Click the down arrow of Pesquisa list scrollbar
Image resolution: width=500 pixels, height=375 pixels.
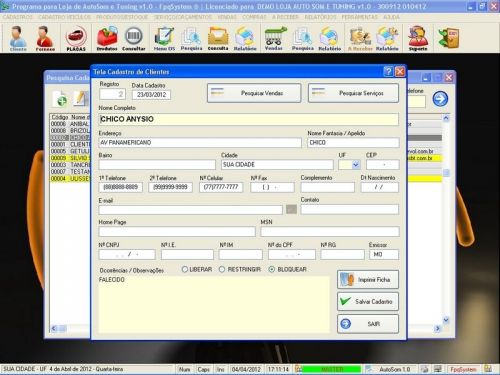[x=446, y=320]
